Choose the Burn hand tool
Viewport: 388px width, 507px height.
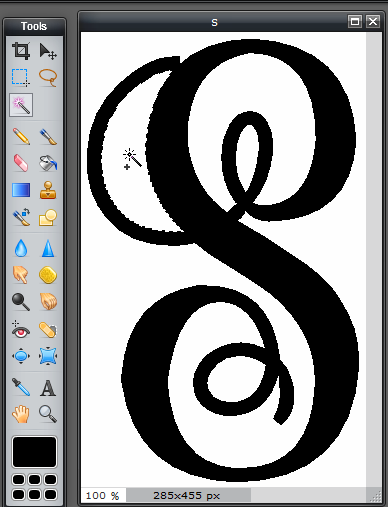click(x=48, y=302)
